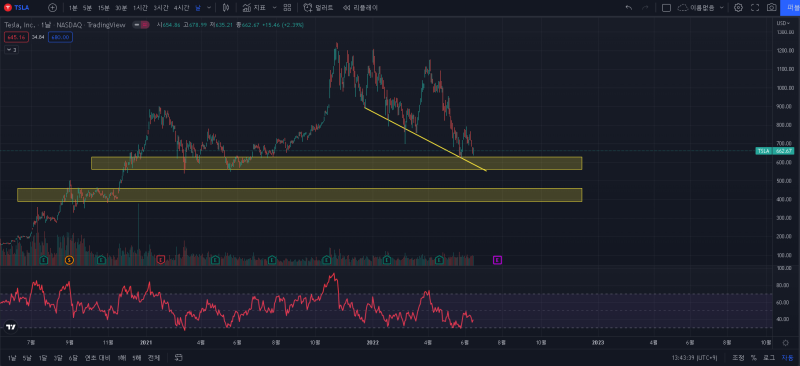Set range to 6달
Viewport: 800px width, 366px height.
click(x=73, y=358)
